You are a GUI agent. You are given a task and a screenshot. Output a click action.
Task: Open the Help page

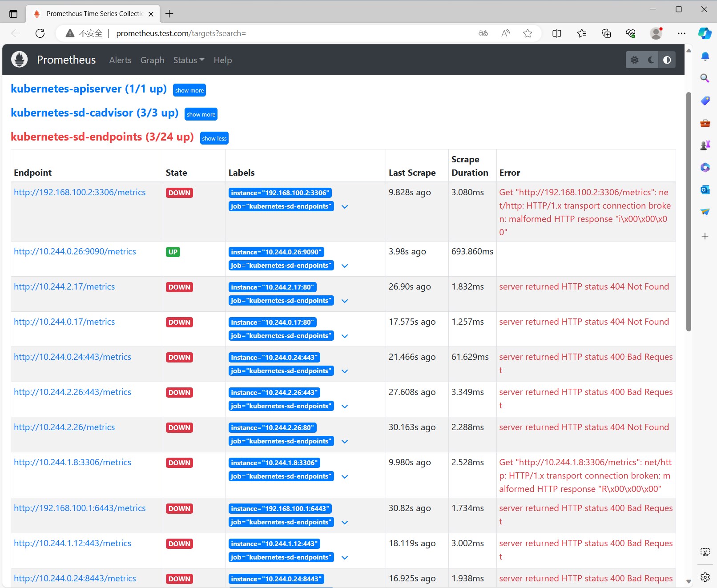(x=223, y=60)
